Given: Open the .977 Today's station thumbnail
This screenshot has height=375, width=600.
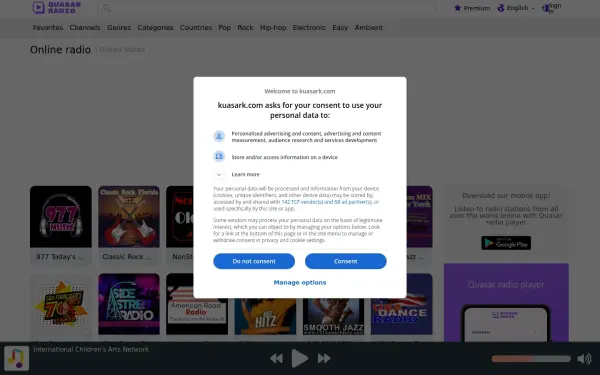Looking at the screenshot, I should pos(61,217).
